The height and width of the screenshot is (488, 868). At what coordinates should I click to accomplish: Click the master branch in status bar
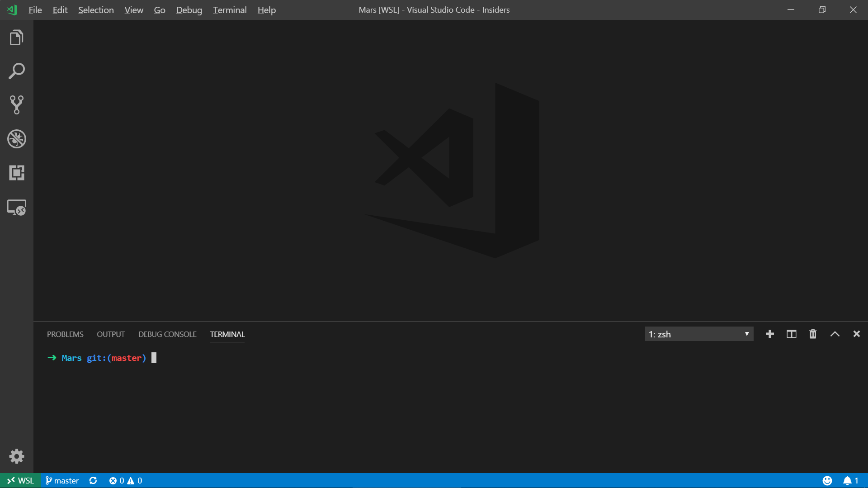pyautogui.click(x=62, y=480)
